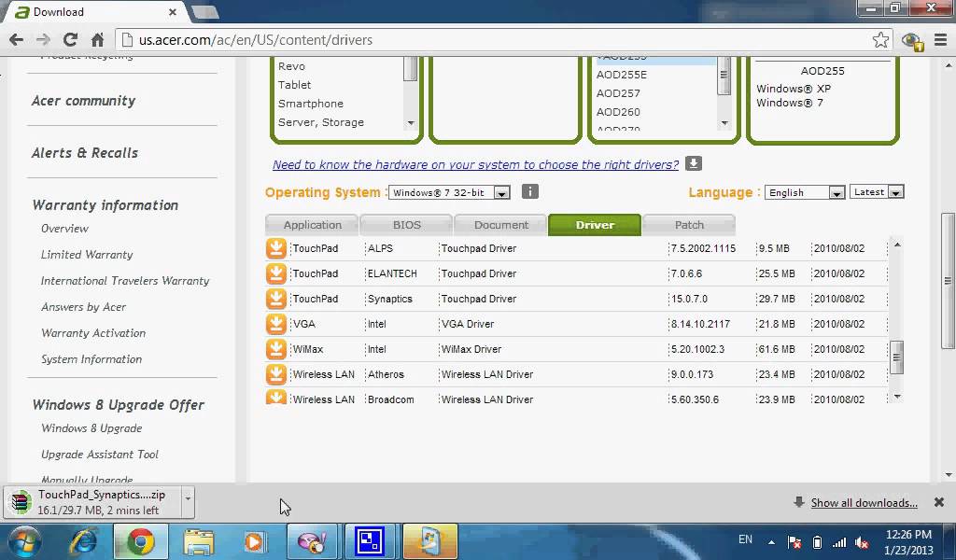Reload the Acer drivers page
The width and height of the screenshot is (956, 560).
coord(70,40)
